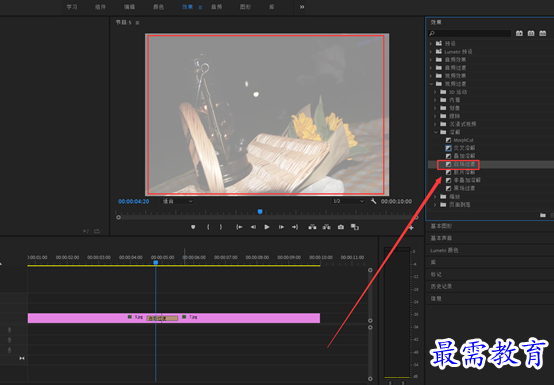Open the 适合 zoom level dropdown
Image resolution: width=554 pixels, height=385 pixels.
coord(177,201)
